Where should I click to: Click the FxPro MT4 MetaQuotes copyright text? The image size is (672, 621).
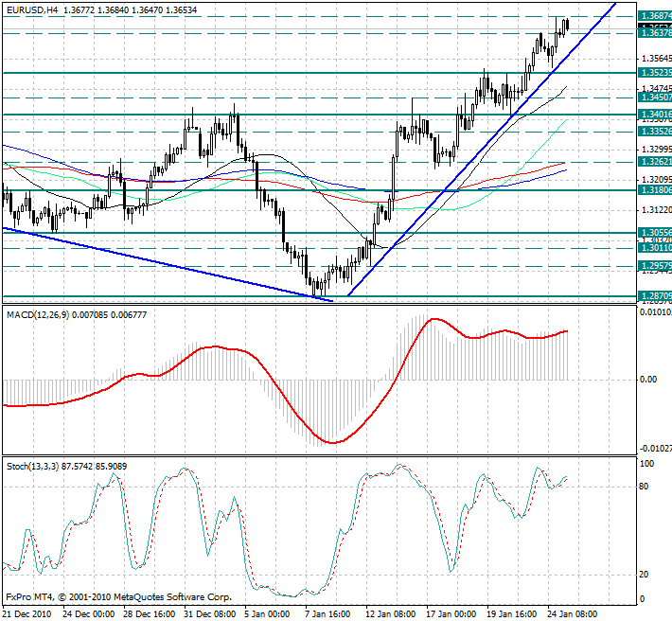[x=118, y=597]
